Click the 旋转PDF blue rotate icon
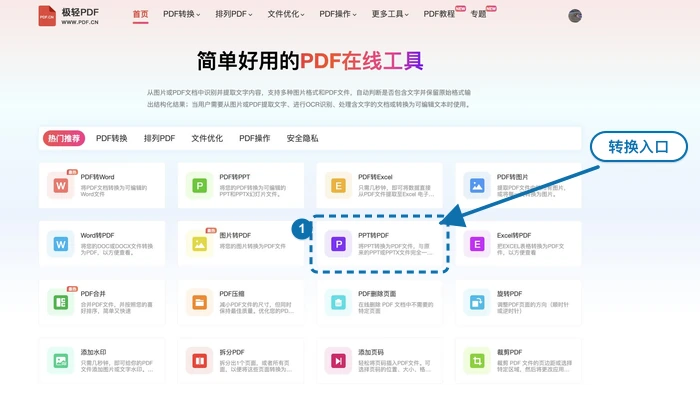The image size is (700, 395). [x=477, y=302]
